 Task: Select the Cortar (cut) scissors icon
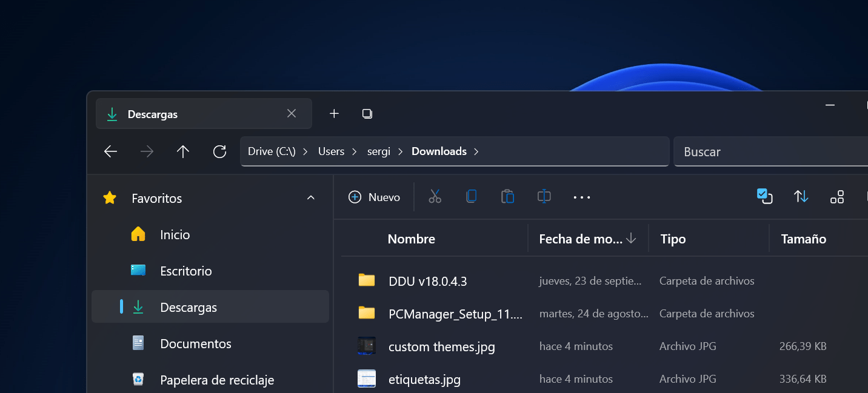tap(435, 197)
